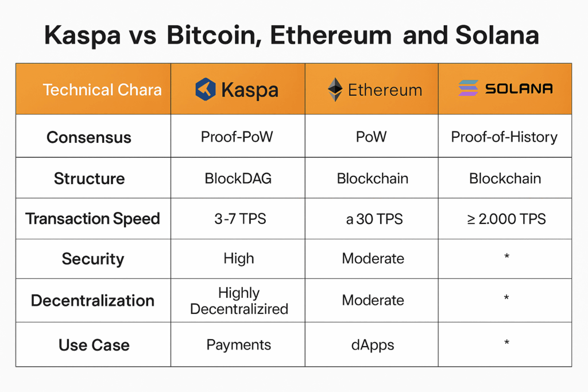Viewport: 588px width, 392px height.
Task: Click the "Transaction Speed" row label
Action: [92, 219]
